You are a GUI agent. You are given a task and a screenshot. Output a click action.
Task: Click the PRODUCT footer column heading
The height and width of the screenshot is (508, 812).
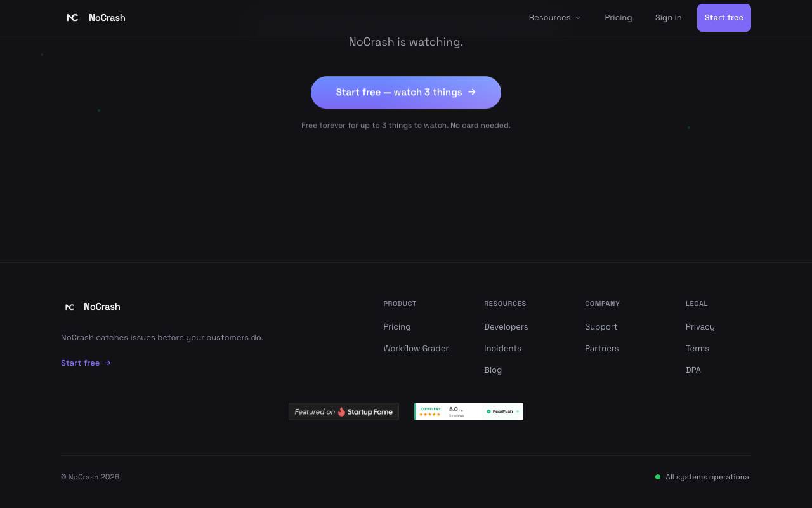point(400,304)
